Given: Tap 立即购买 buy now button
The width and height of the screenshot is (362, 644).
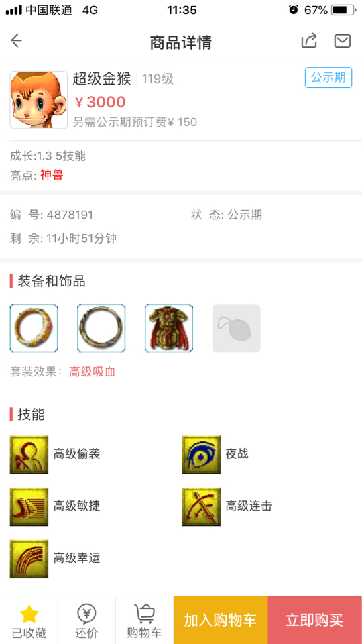Looking at the screenshot, I should [315, 620].
